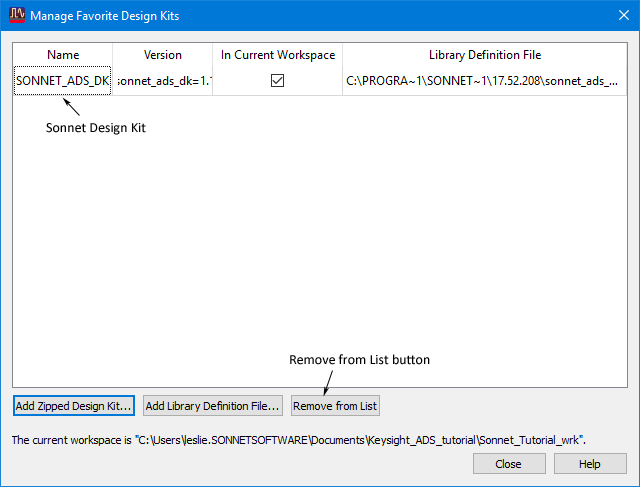Viewport: 640px width, 487px height.
Task: Select the SONNET_ADS_DK name cell
Action: [x=62, y=81]
